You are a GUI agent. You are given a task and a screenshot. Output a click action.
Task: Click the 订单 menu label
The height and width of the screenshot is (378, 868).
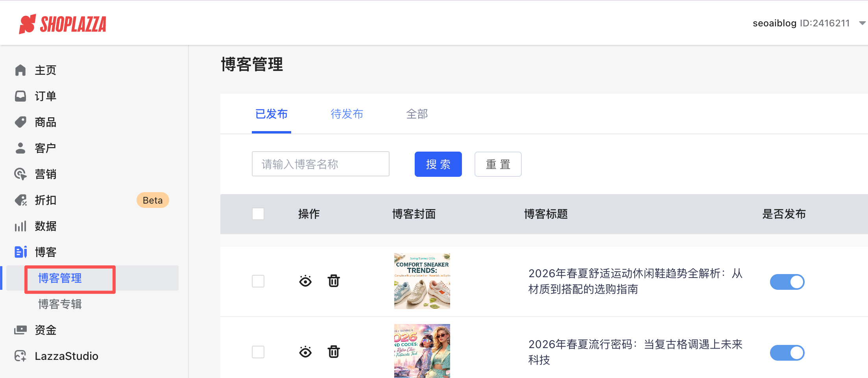[x=46, y=96]
